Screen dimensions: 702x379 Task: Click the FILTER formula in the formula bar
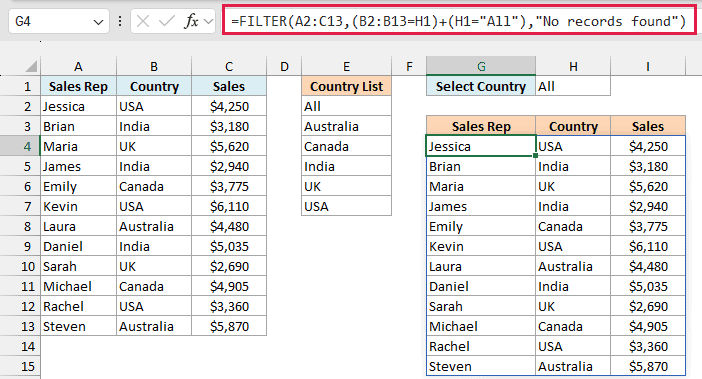(x=458, y=21)
